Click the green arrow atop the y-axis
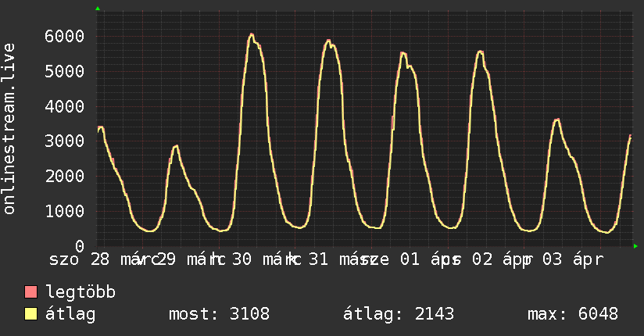Image resolution: width=644 pixels, height=336 pixels. [x=98, y=9]
